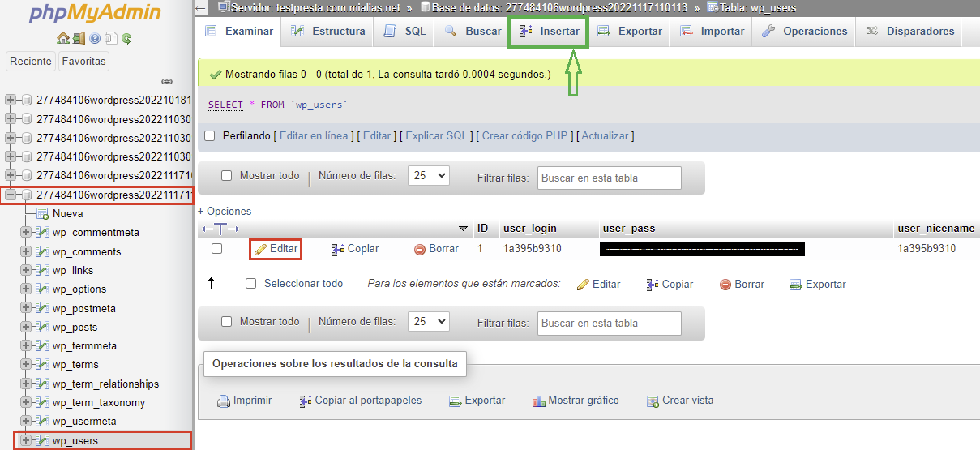
Task: Click the red Borrar icon in row 1
Action: (x=420, y=249)
